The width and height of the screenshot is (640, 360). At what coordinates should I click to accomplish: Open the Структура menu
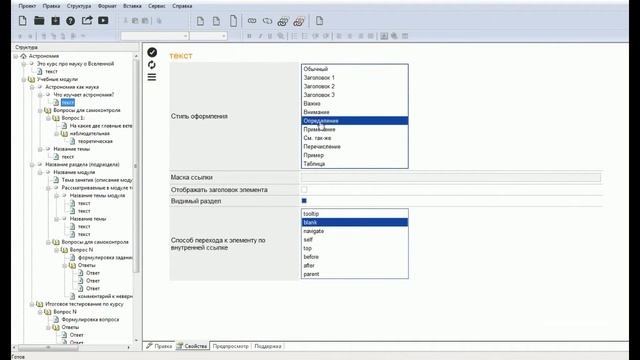coord(79,6)
